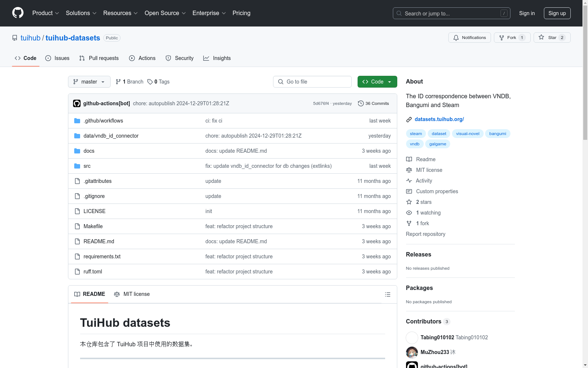Click the data/vndb_id_connector folder icon
Image resolution: width=588 pixels, height=368 pixels.
pos(77,136)
